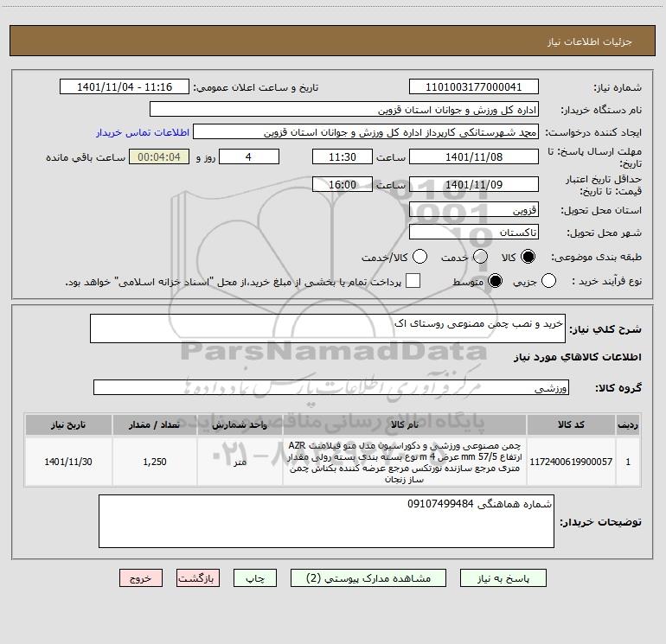Select the متوسط purchase type radio
The image size is (666, 644).
(x=495, y=281)
